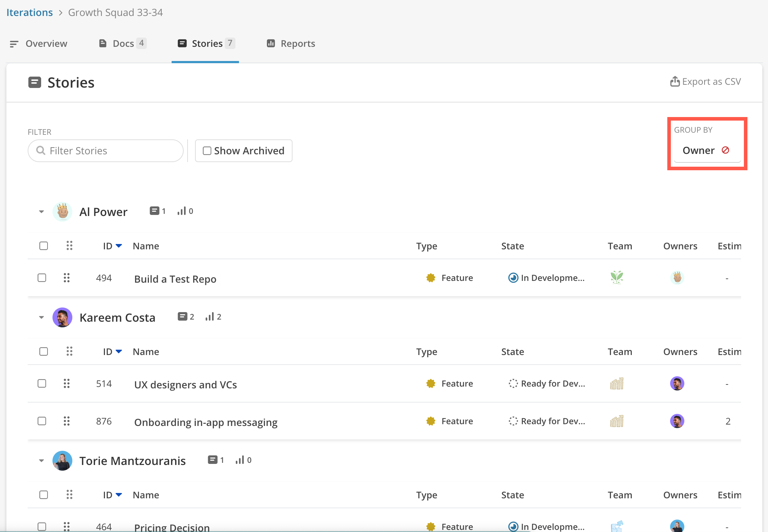The image size is (768, 532).
Task: Switch to the Reports tab
Action: 291,44
